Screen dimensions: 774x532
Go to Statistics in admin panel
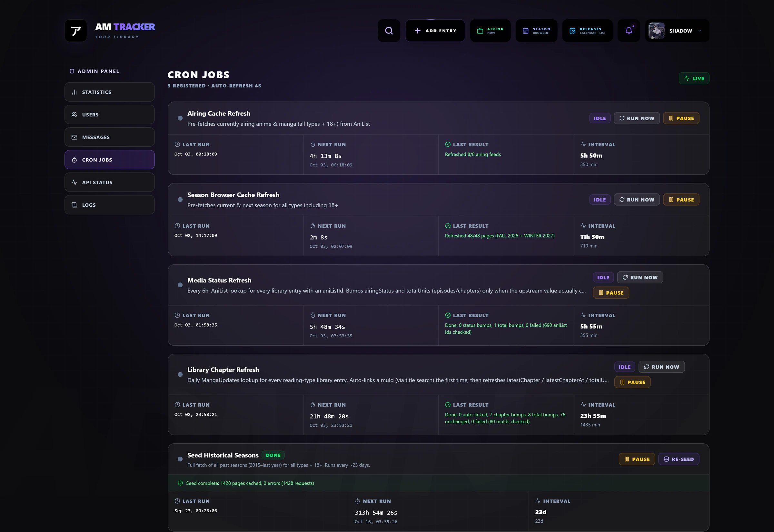(109, 92)
